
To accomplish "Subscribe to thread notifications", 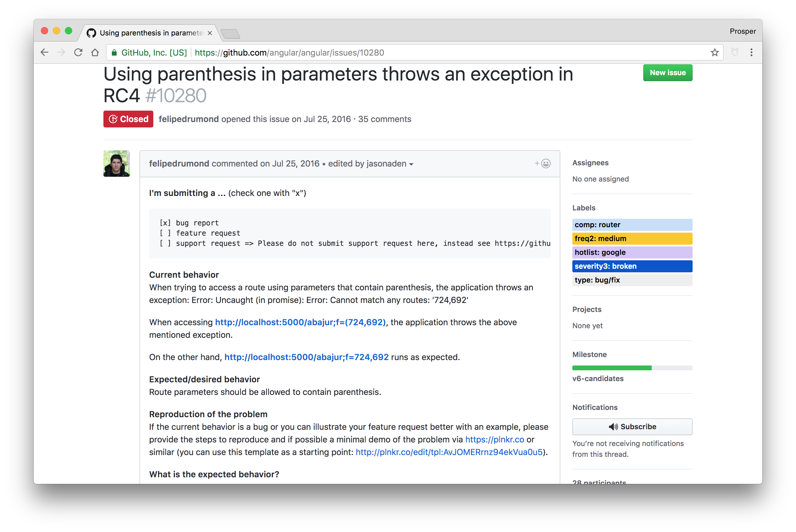I will (x=632, y=427).
